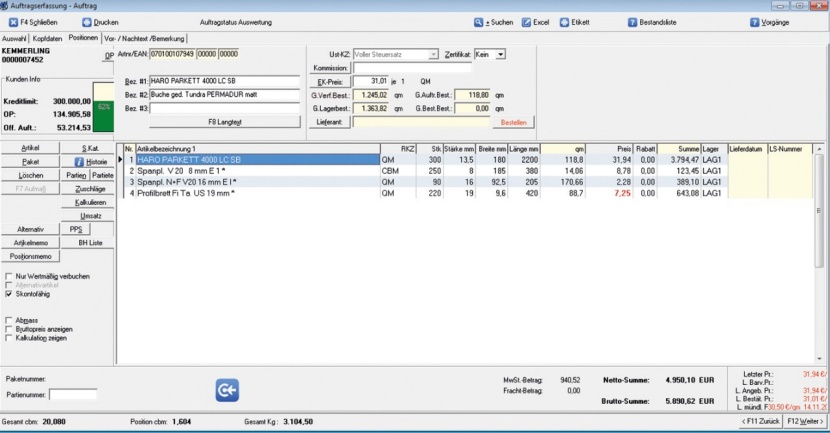Image resolution: width=830 pixels, height=433 pixels.
Task: Open search via the Suchen magnifier icon
Action: [x=478, y=21]
